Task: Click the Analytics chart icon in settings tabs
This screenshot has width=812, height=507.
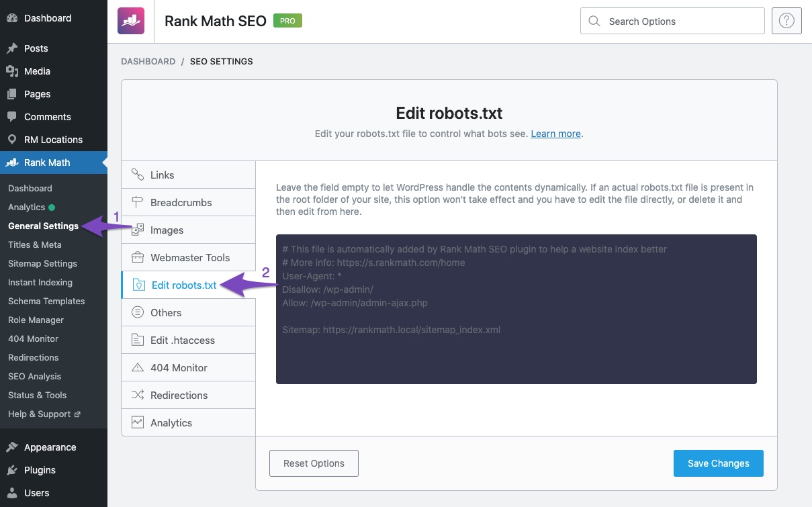Action: click(x=138, y=422)
